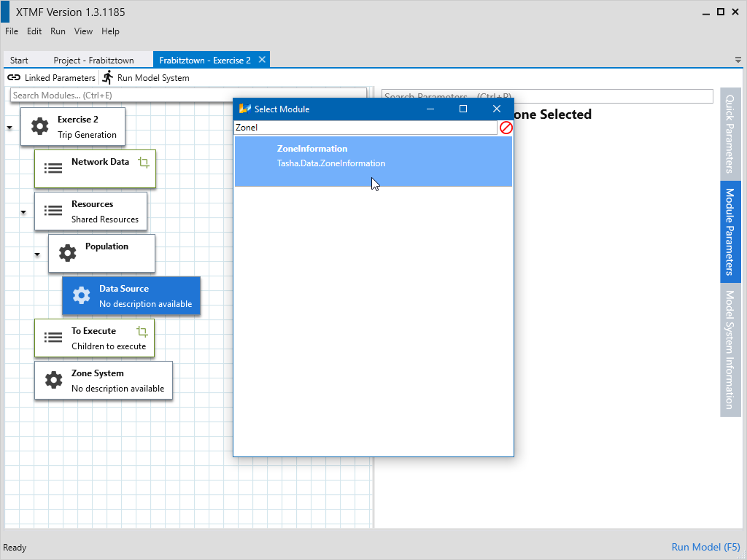
Task: Click the green crop icon on To Execute
Action: 142,332
